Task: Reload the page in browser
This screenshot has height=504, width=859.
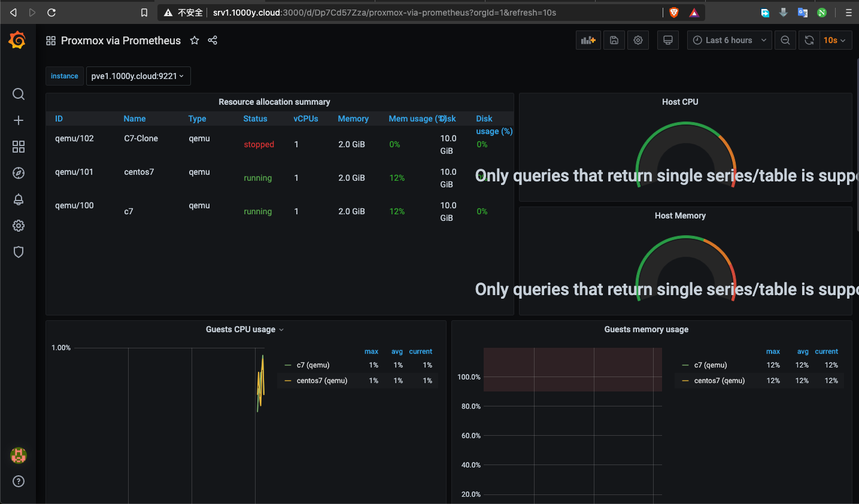Action: [51, 12]
